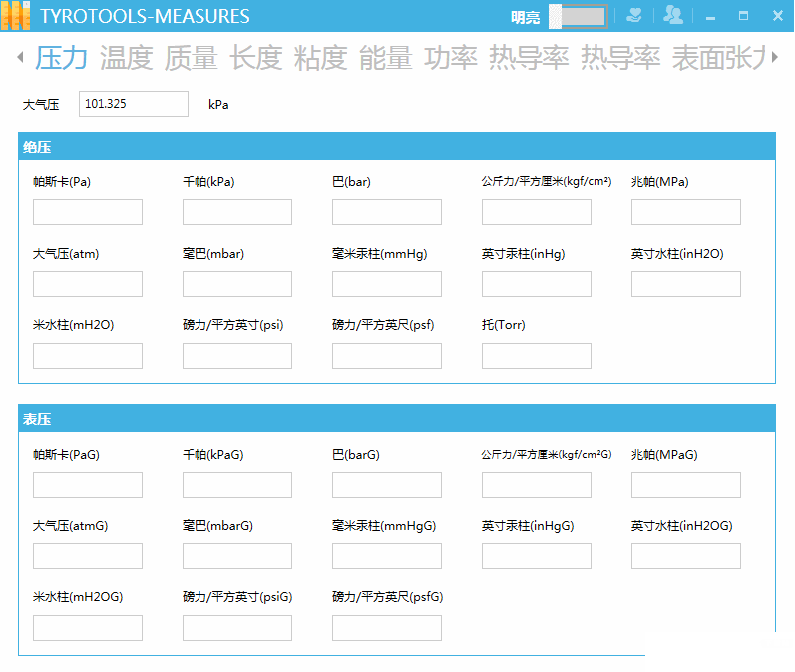Open the users/about icon in title bar
Screen dimensions: 795x672
[673, 16]
